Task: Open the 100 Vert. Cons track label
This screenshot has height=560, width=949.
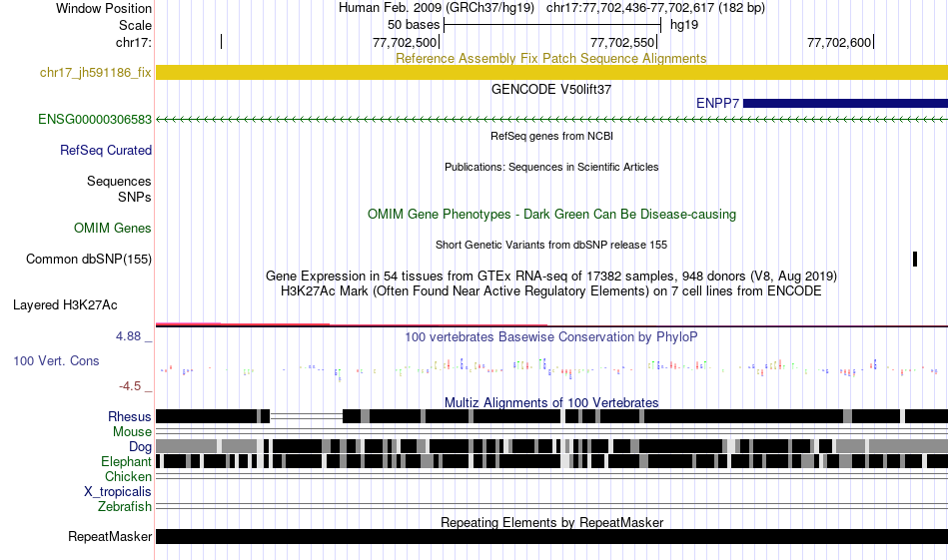Action: (56, 361)
